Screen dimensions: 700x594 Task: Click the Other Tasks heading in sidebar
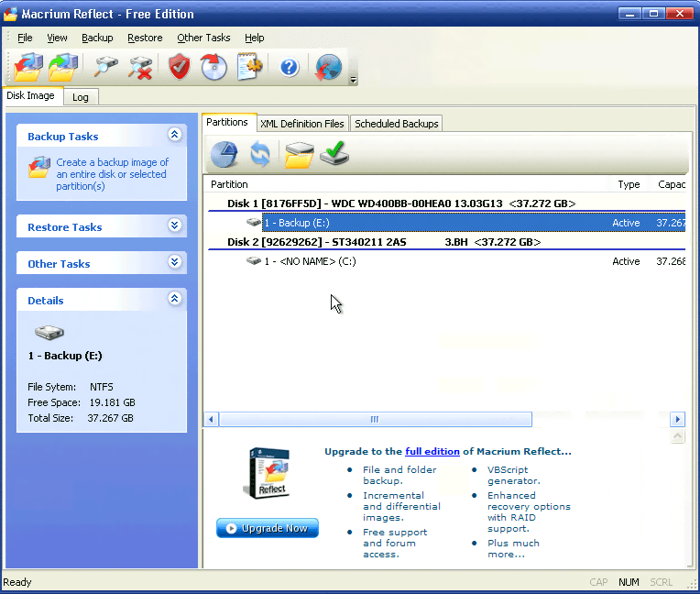(x=59, y=264)
